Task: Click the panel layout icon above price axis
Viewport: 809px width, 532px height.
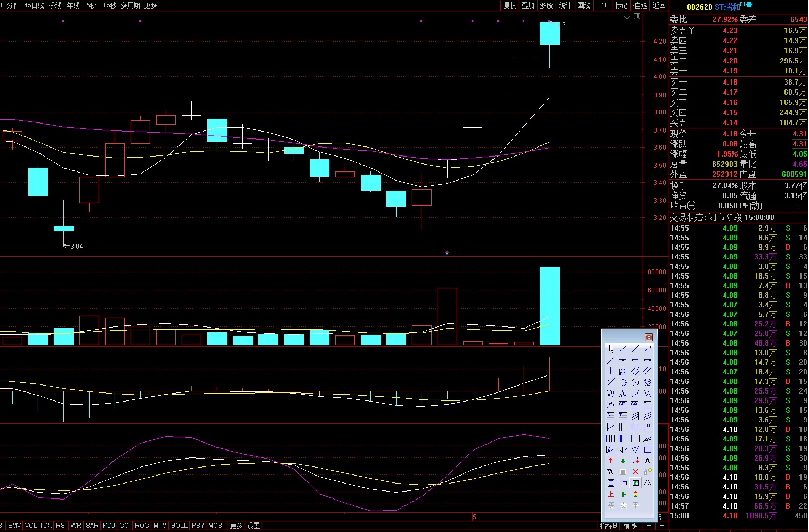Action: (637, 17)
